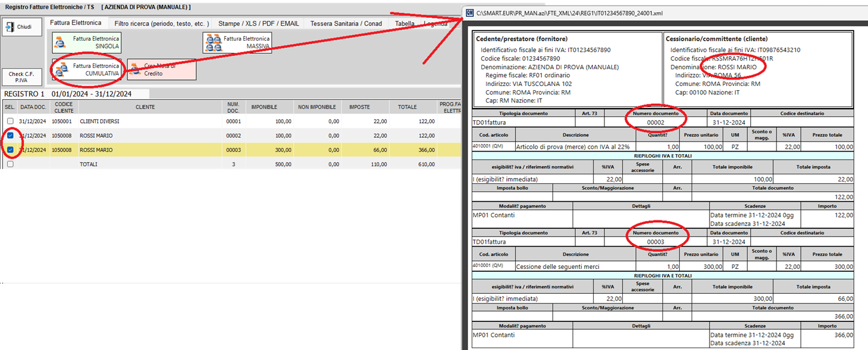868x350 pixels.
Task: Click the Regime fiscale RF01 ordinario line
Action: point(528,75)
